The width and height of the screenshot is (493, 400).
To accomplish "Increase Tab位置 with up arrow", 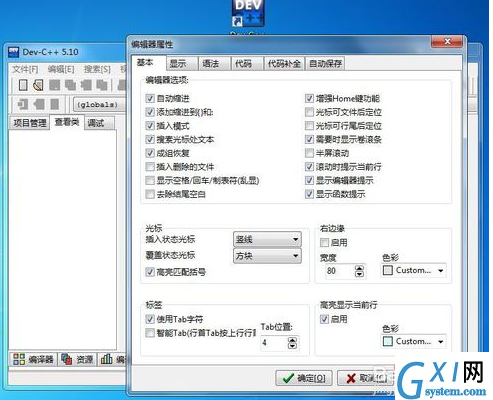I will coord(292,340).
